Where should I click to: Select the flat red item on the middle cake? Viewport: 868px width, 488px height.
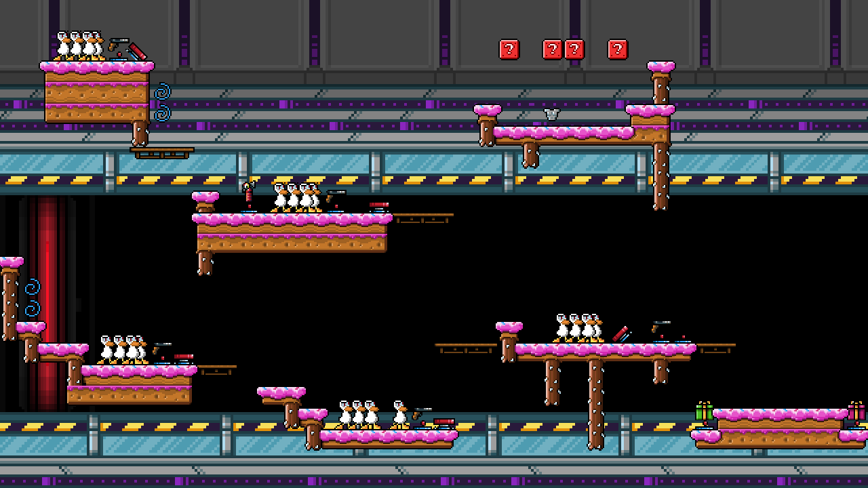pos(379,206)
